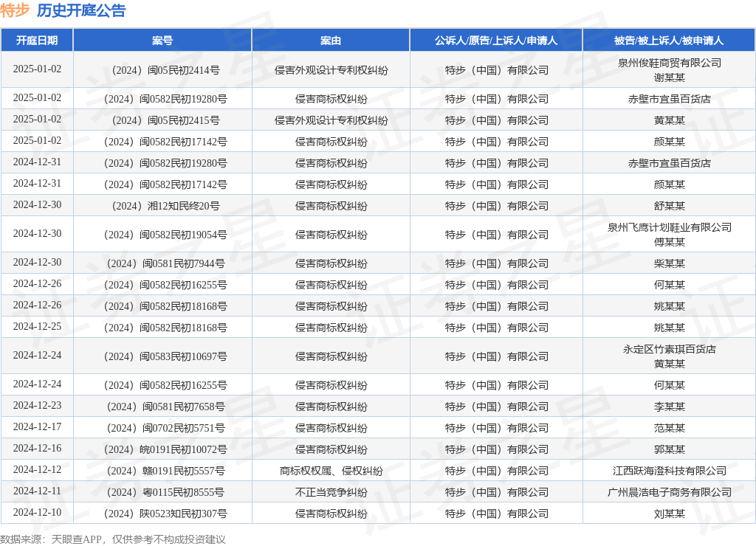This screenshot has height=546, width=756.
Task: Click defendant 柴某某
Action: point(669,263)
